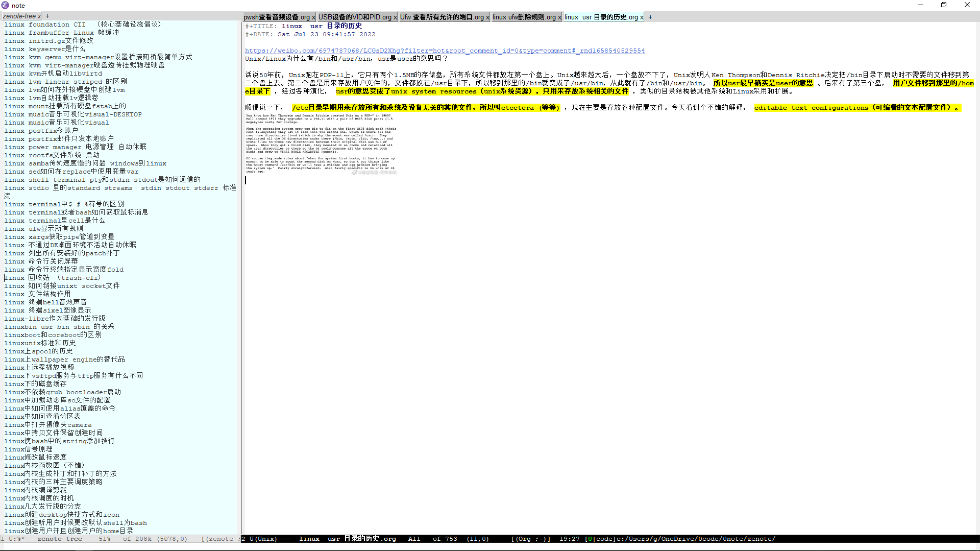Open note 'linux ufw显示所有规则'

(43, 229)
